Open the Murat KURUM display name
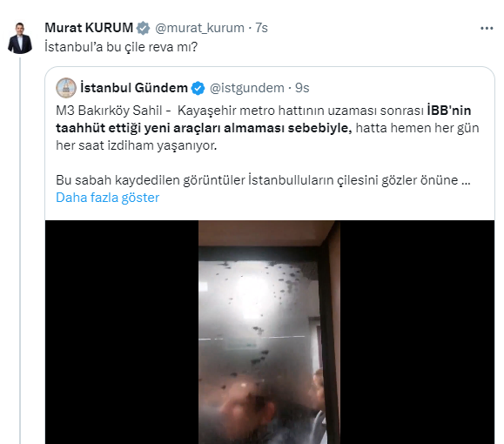Image resolution: width=504 pixels, height=444 pixels. click(x=89, y=28)
